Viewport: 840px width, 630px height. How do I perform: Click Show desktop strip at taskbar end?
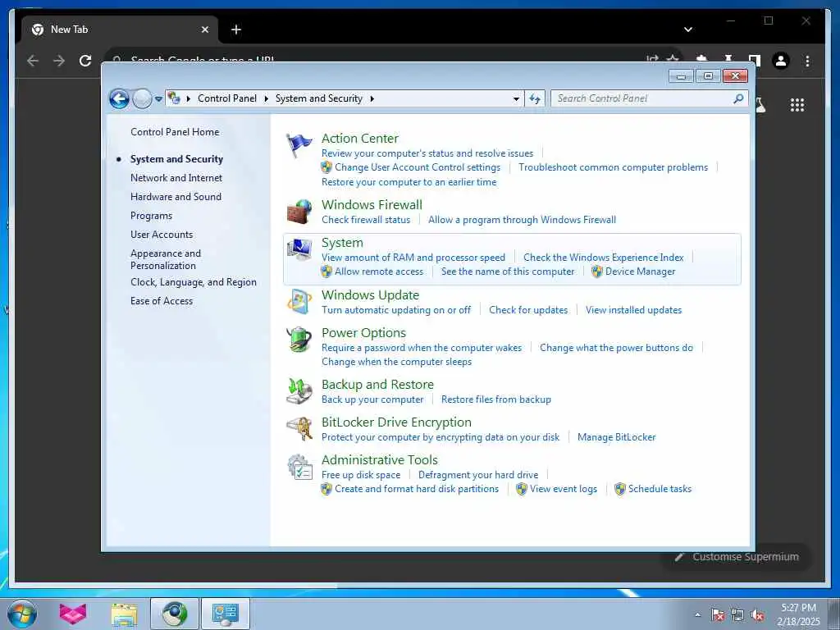click(835, 614)
